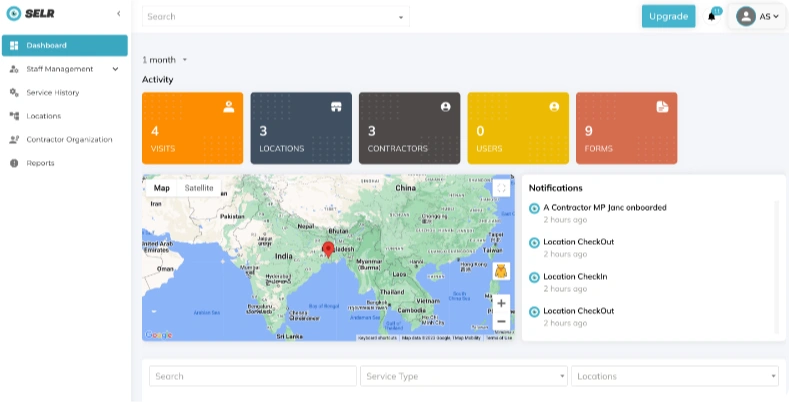Zoom out on the map
The width and height of the screenshot is (789, 402).
click(x=501, y=321)
